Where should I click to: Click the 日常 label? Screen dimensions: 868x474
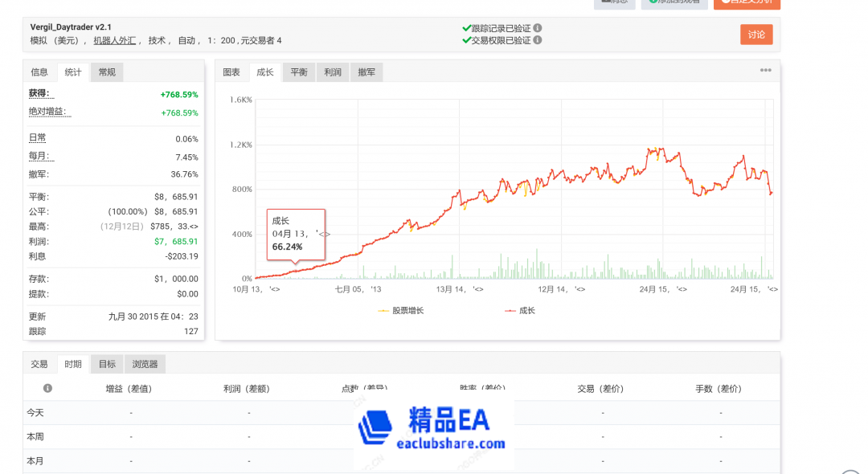(x=37, y=138)
